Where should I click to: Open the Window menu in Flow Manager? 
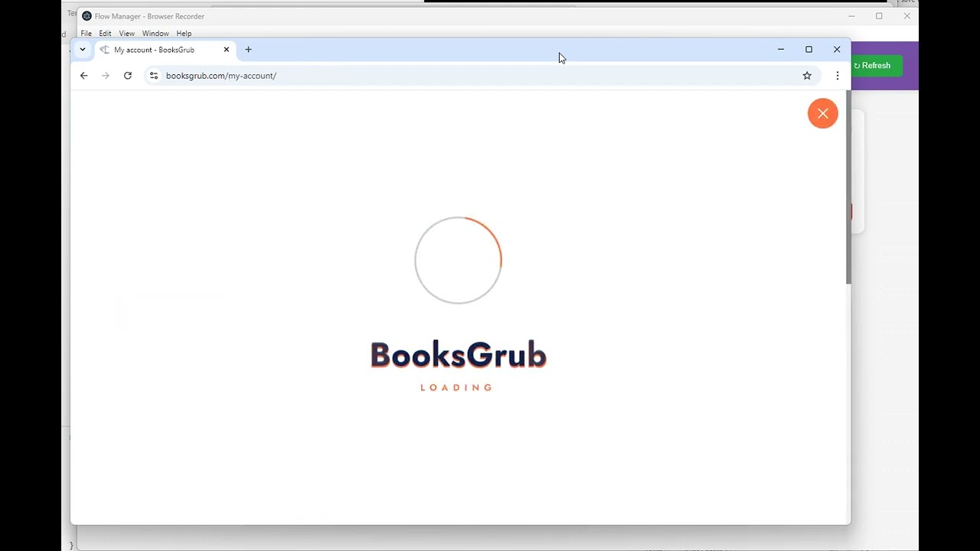click(x=155, y=34)
